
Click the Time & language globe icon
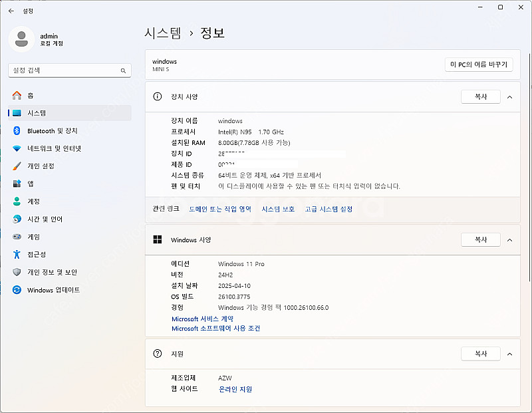point(17,219)
